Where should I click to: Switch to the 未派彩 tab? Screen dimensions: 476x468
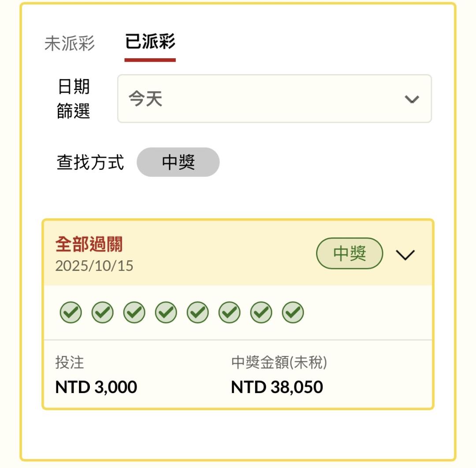(x=70, y=44)
